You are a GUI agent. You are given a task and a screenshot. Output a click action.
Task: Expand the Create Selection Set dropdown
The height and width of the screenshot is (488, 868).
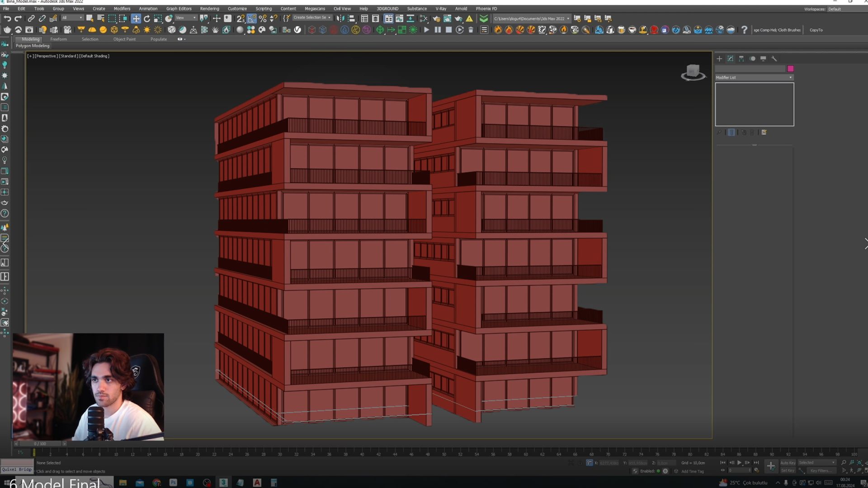tap(312, 18)
